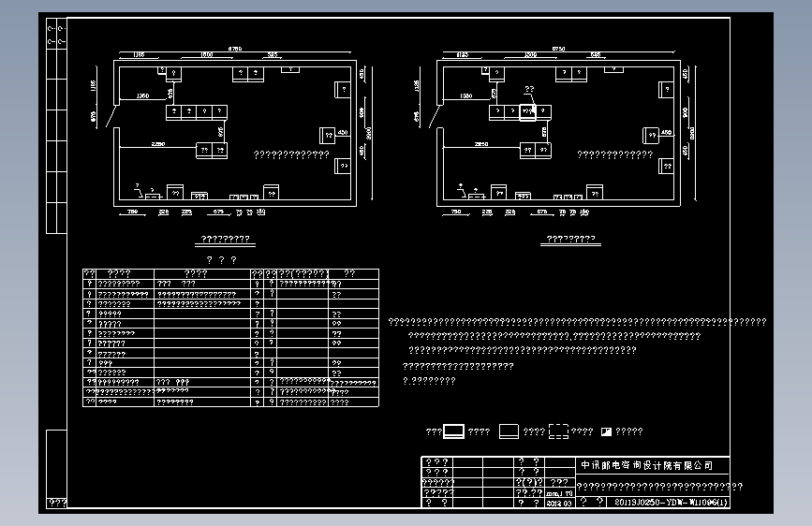This screenshot has width=812, height=526.
Task: Click the half-filled square legend symbol
Action: (606, 431)
